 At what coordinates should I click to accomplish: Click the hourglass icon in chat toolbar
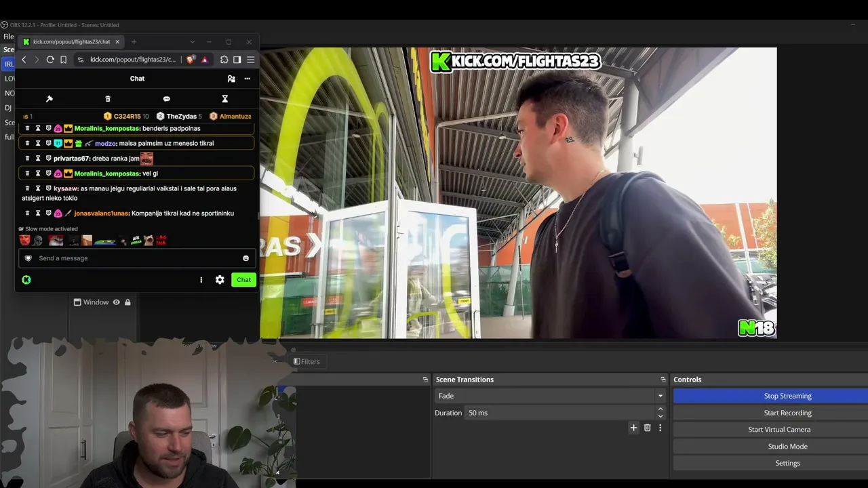(x=225, y=99)
